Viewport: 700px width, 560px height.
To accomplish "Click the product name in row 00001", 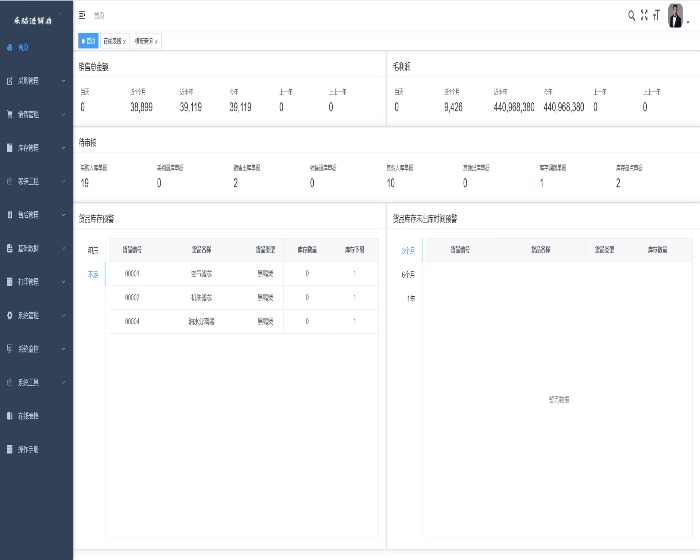I will (x=201, y=274).
